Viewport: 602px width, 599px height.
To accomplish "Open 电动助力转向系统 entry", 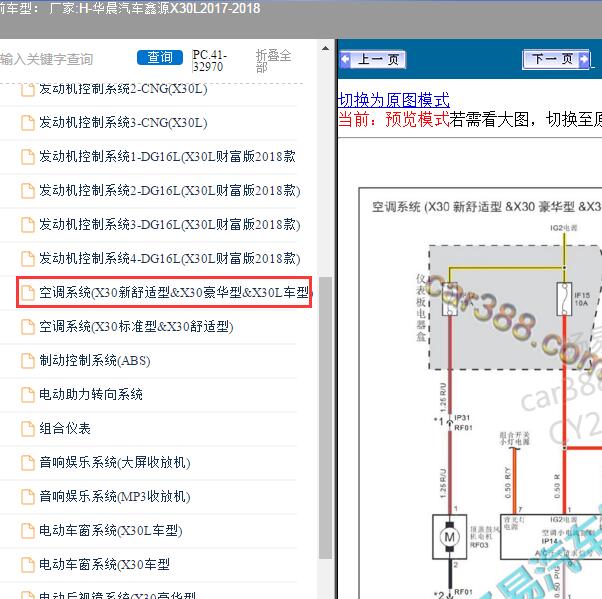I will (91, 394).
